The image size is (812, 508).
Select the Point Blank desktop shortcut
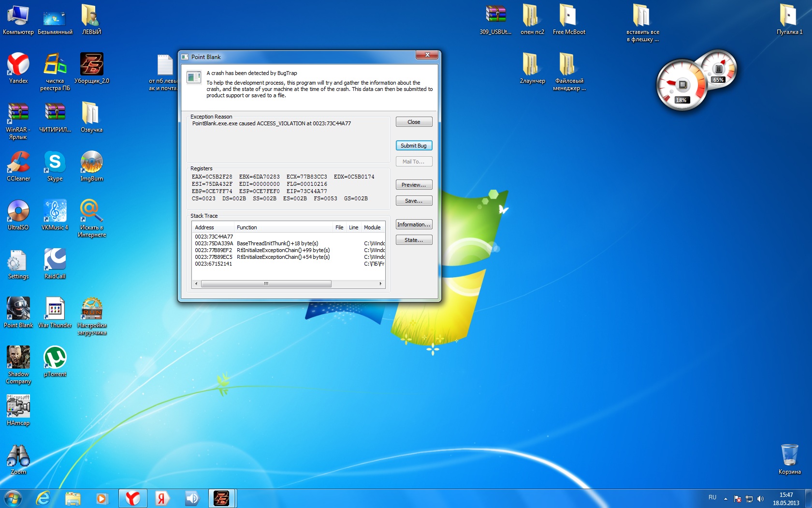pyautogui.click(x=18, y=313)
